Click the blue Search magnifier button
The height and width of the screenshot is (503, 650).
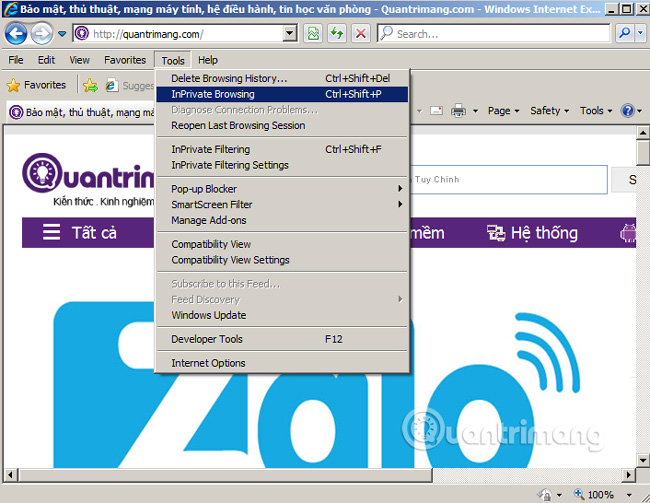pos(624,33)
